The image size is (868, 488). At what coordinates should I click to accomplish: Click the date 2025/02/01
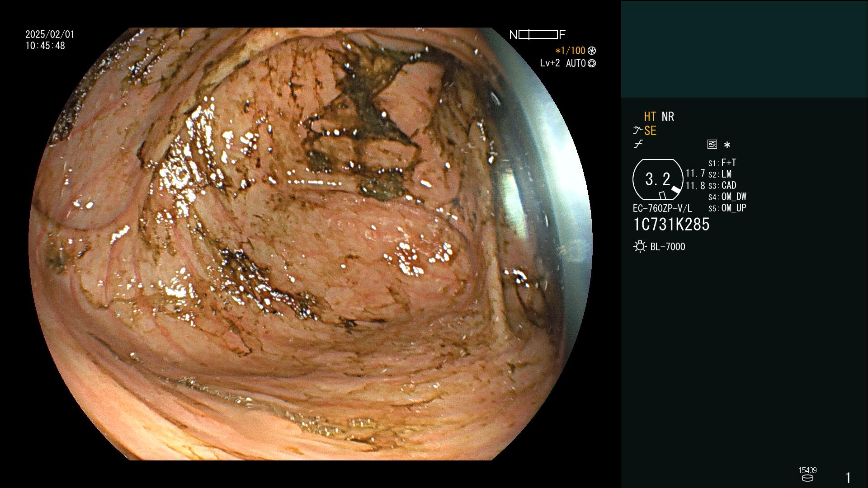tap(50, 34)
